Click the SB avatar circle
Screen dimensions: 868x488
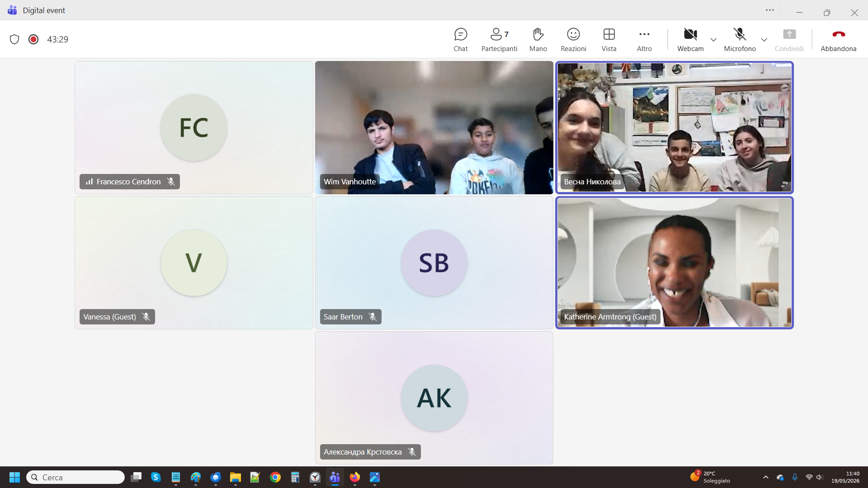pyautogui.click(x=434, y=263)
